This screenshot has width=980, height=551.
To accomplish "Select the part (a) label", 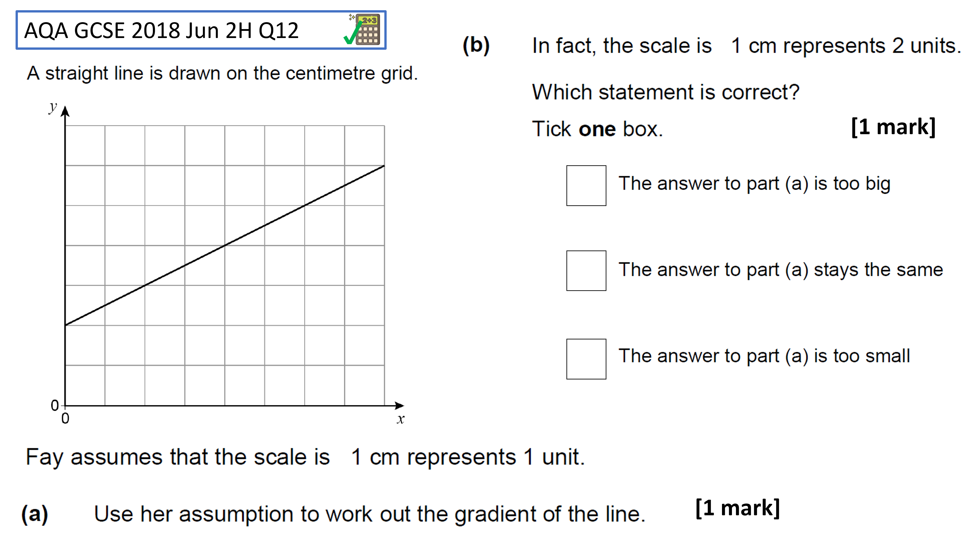I will tap(35, 514).
